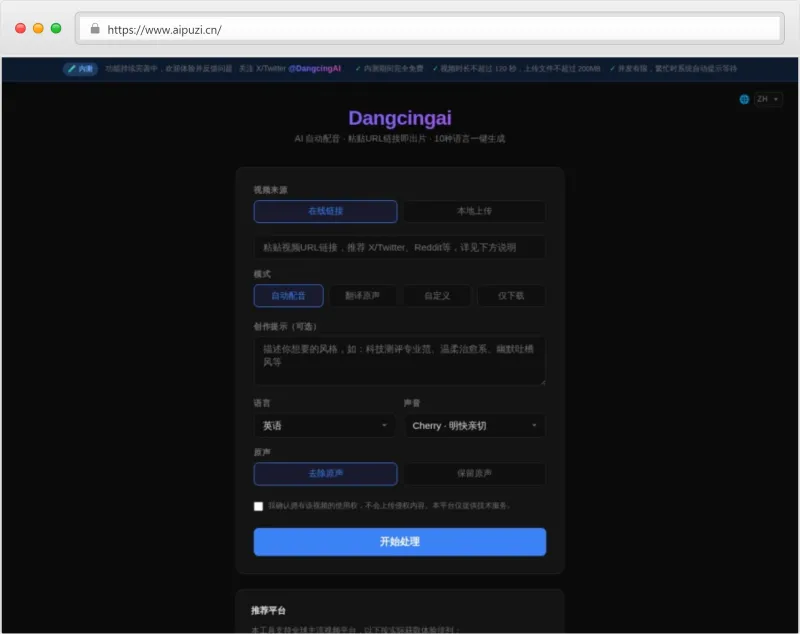
Task: Open the 语言 dropdown showing 英语
Action: pos(322,425)
